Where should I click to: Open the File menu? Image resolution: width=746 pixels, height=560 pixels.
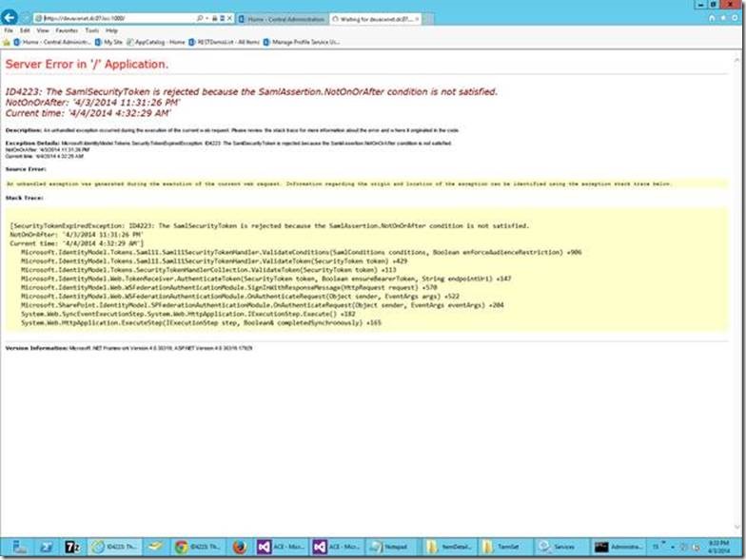coord(9,30)
